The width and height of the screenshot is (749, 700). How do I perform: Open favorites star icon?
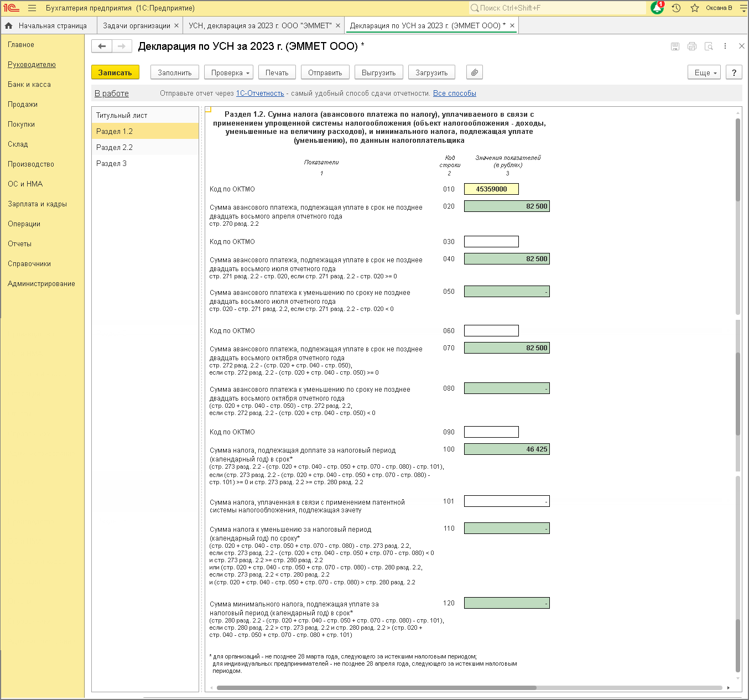[x=695, y=8]
